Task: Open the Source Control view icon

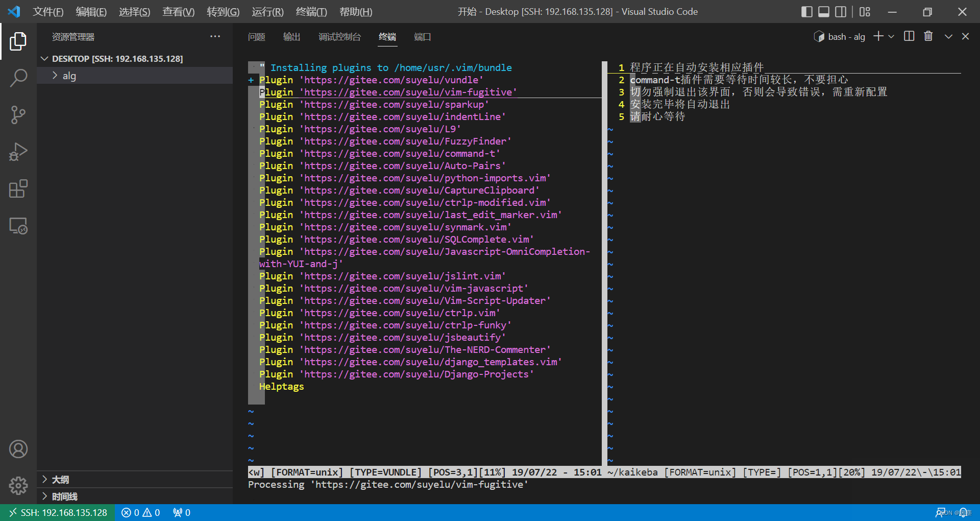Action: [18, 115]
